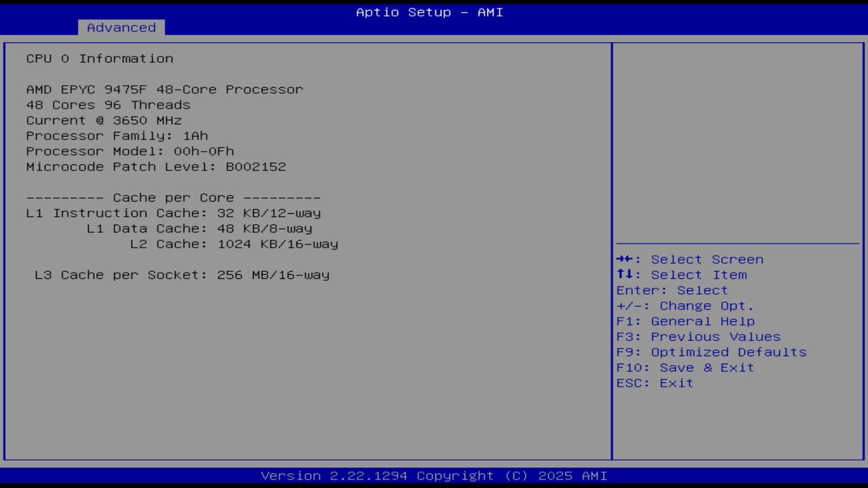The width and height of the screenshot is (868, 488).
Task: Click the Select Screen help hint
Action: click(690, 259)
